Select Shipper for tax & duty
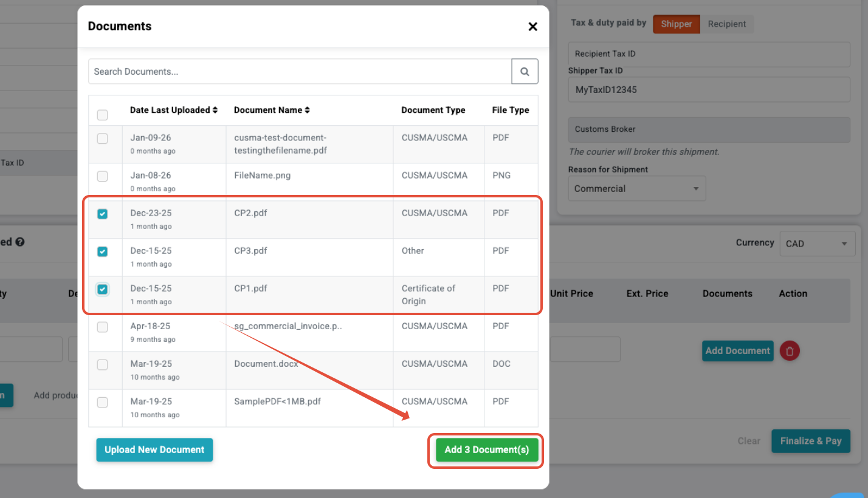Viewport: 868px width, 498px height. pos(677,24)
